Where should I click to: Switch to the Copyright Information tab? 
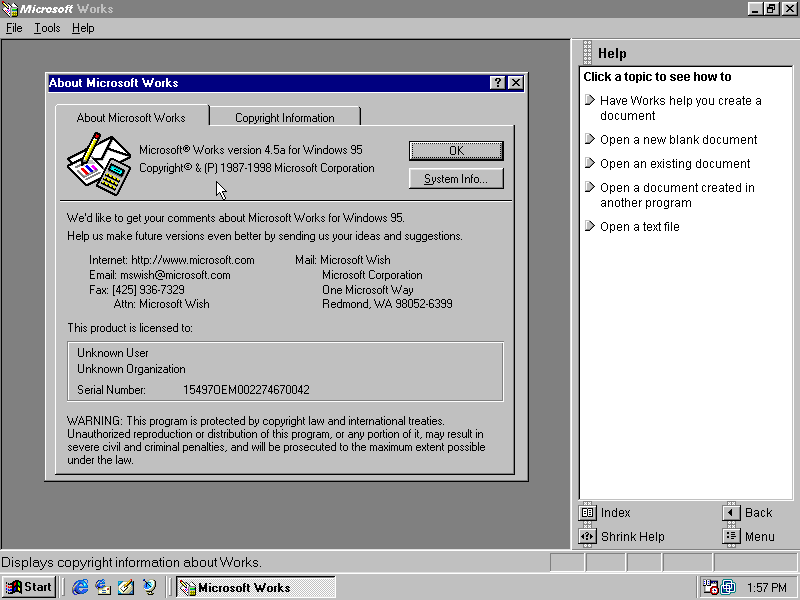pos(284,117)
